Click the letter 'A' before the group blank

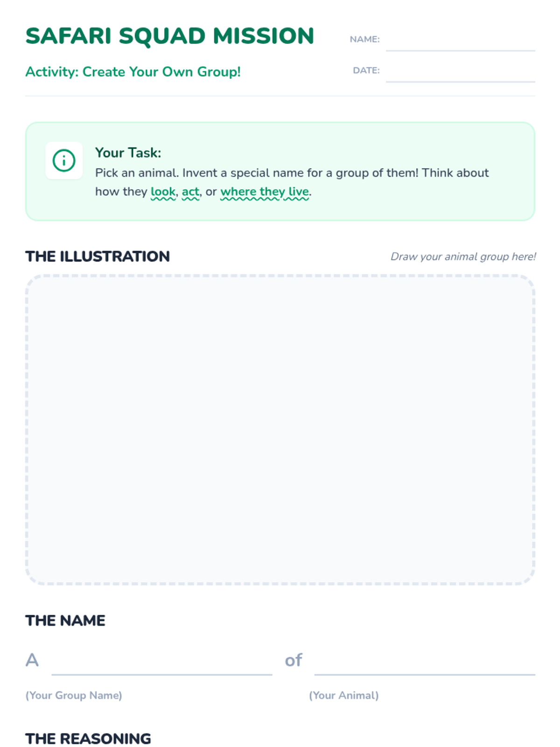32,660
